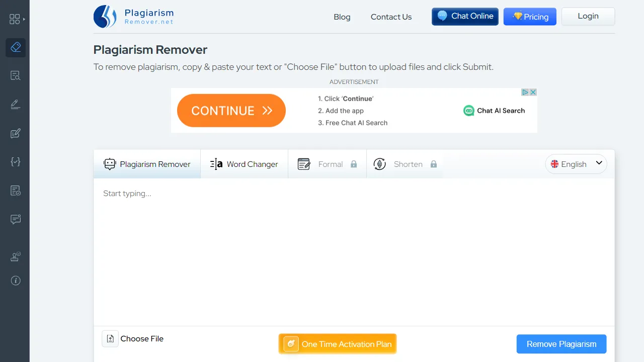Open the curly braces code tool icon
Image resolution: width=644 pixels, height=362 pixels.
pyautogui.click(x=16, y=162)
